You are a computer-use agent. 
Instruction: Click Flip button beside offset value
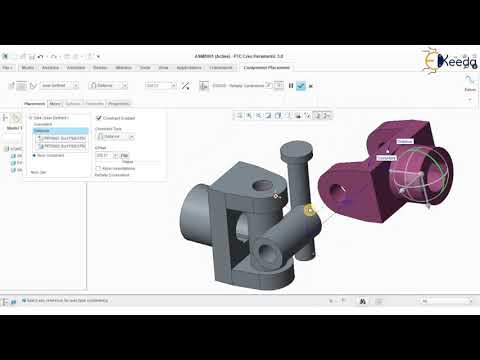(125, 155)
